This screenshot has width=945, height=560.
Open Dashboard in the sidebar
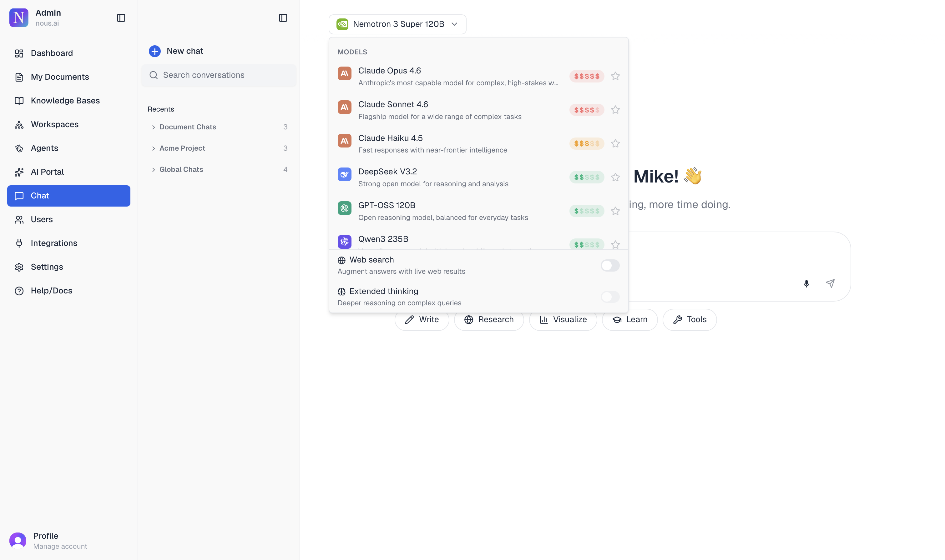pyautogui.click(x=69, y=53)
